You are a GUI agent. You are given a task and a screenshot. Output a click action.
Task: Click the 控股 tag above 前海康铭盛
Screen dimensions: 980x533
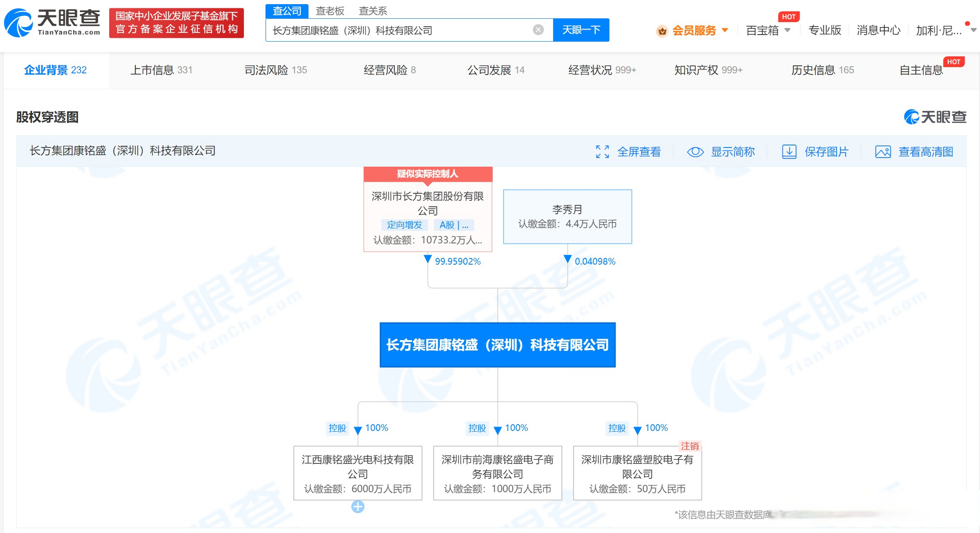477,428
